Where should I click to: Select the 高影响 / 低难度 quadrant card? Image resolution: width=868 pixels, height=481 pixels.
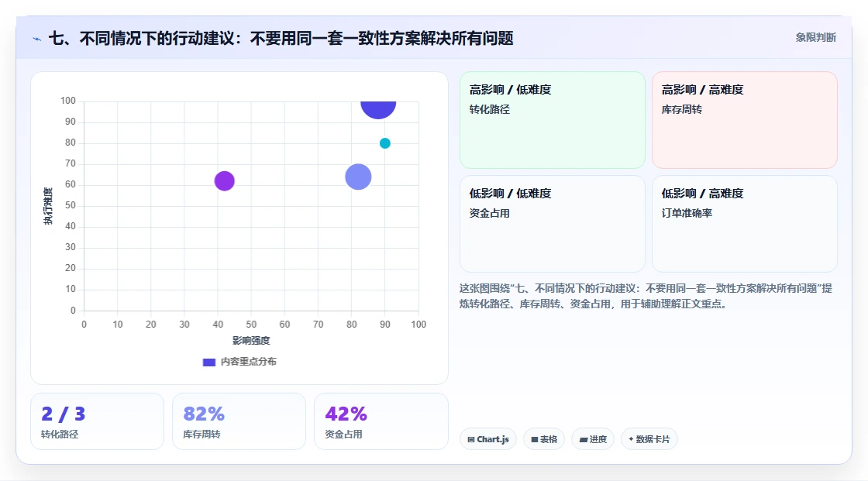pos(553,120)
